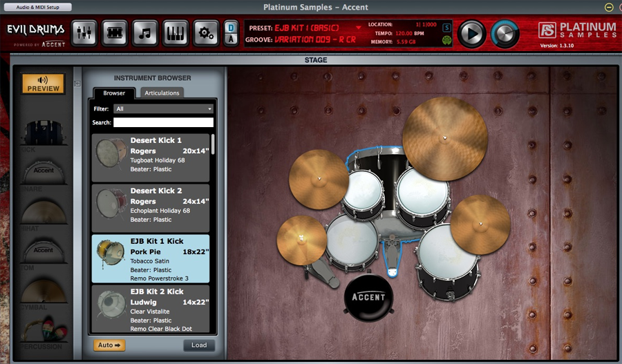Switch to the Browser tab
622x364 pixels.
114,93
